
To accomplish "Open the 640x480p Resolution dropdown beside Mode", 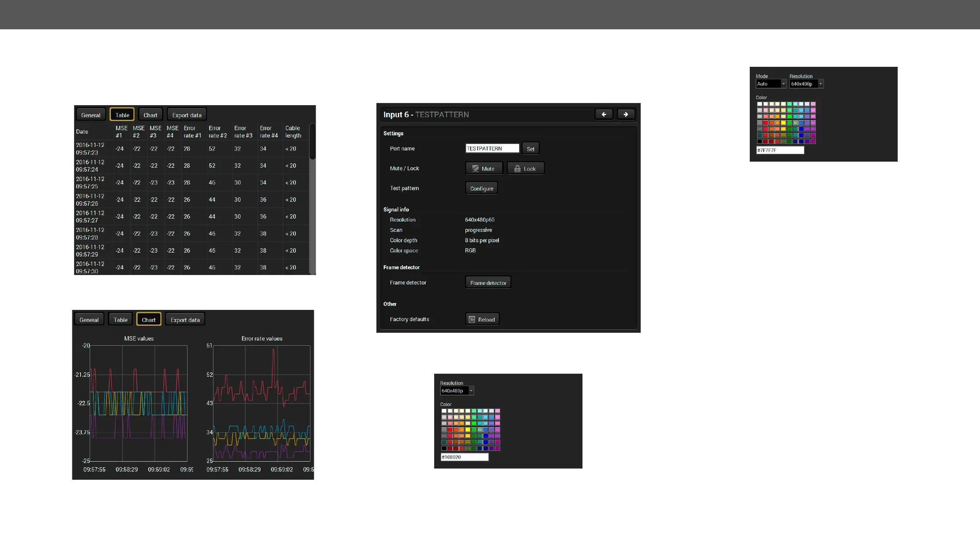I will point(806,84).
